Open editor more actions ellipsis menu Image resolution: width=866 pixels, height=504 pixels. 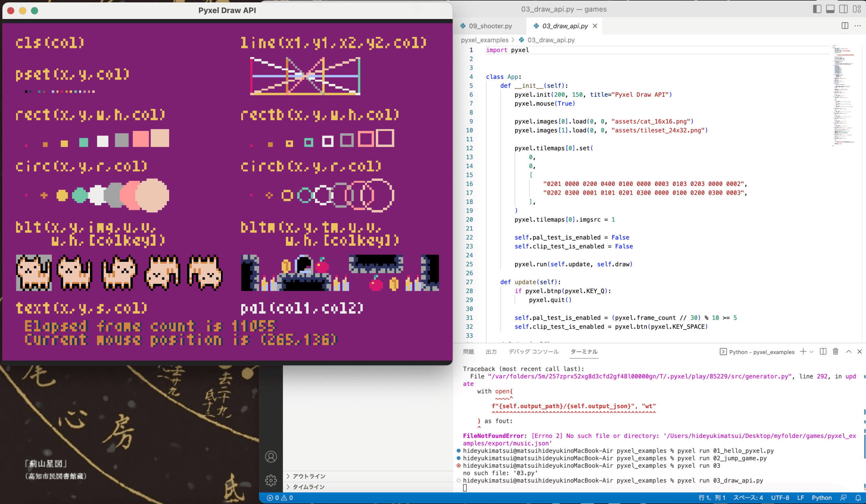click(x=858, y=26)
